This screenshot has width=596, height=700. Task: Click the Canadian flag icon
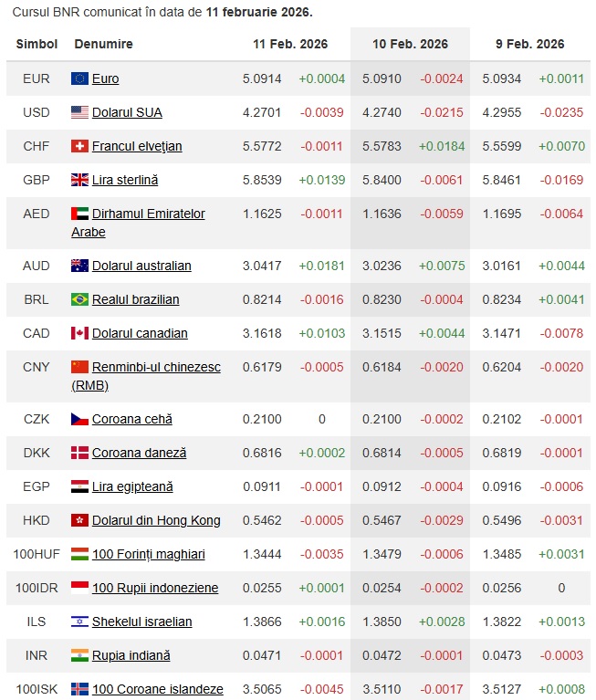79,333
